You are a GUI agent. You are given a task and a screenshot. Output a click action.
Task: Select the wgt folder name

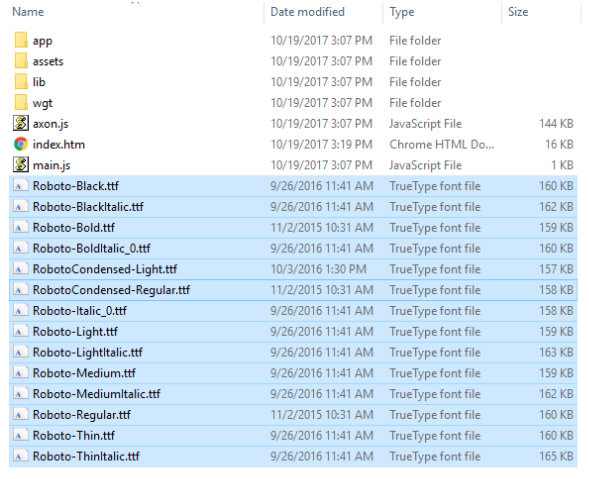pyautogui.click(x=42, y=103)
